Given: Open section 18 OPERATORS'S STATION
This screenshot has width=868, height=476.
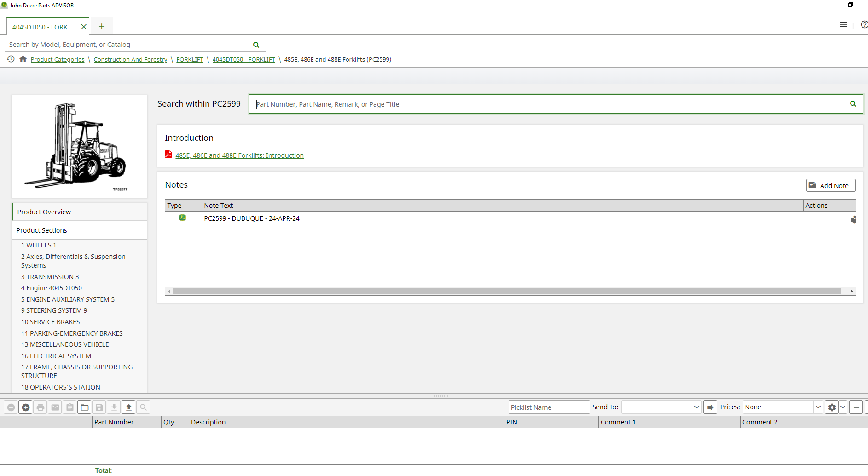Looking at the screenshot, I should point(61,387).
